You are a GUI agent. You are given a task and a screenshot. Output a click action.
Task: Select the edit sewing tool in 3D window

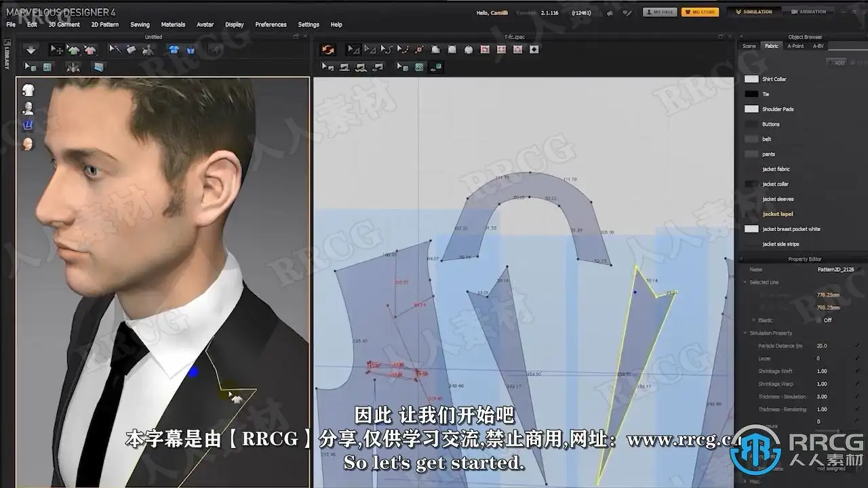point(115,49)
